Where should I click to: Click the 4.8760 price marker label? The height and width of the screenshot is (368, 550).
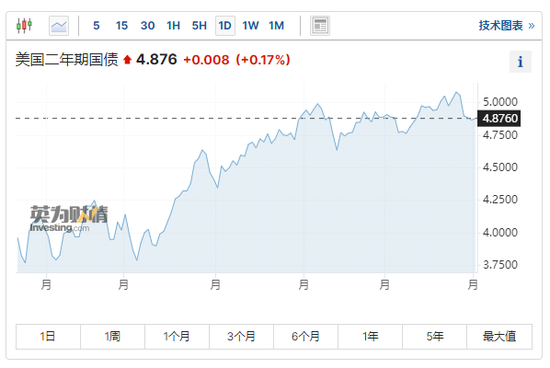coord(499,118)
